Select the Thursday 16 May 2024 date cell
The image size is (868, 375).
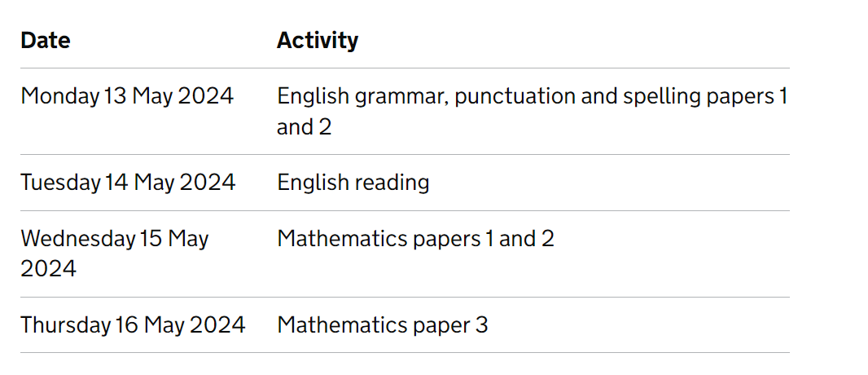(133, 324)
